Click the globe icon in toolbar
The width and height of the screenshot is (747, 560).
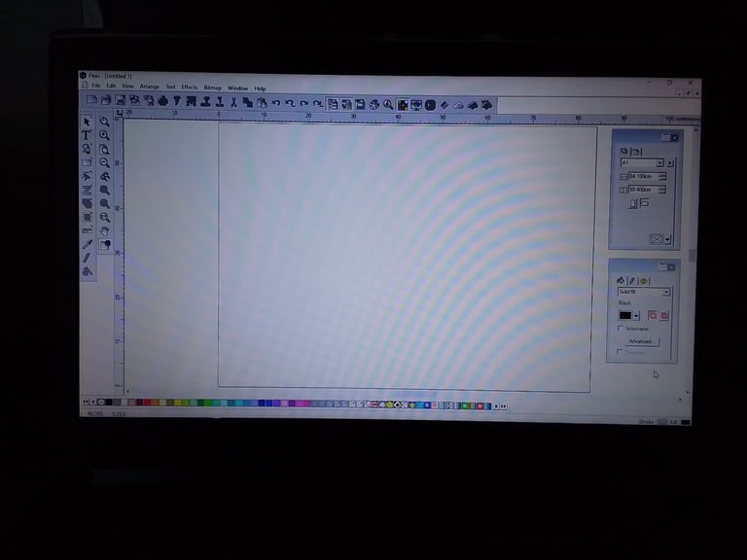(x=373, y=104)
